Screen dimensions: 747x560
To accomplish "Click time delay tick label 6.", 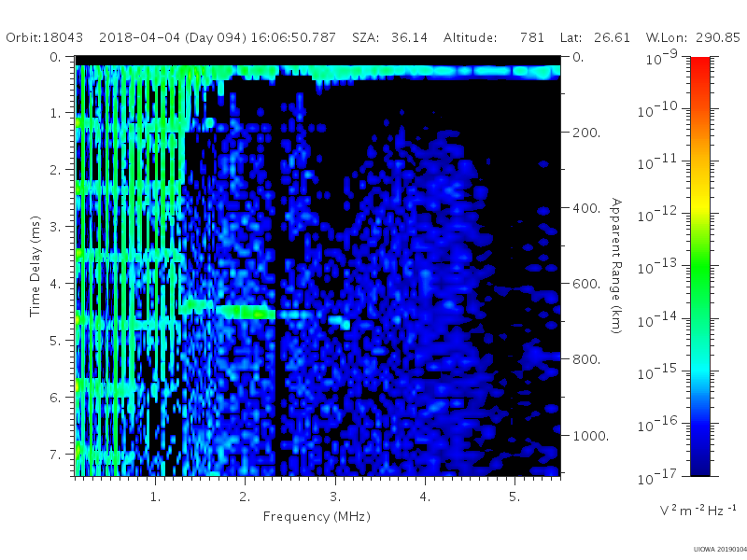I will pyautogui.click(x=55, y=398).
